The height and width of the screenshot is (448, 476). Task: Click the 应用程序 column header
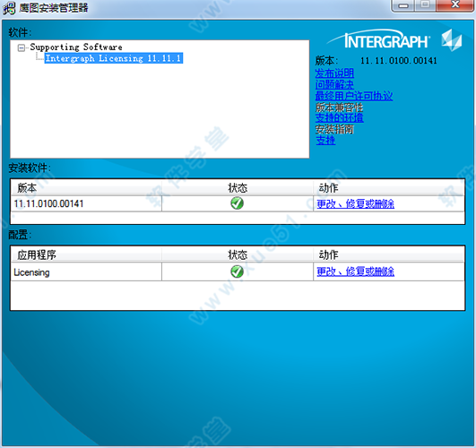86,254
